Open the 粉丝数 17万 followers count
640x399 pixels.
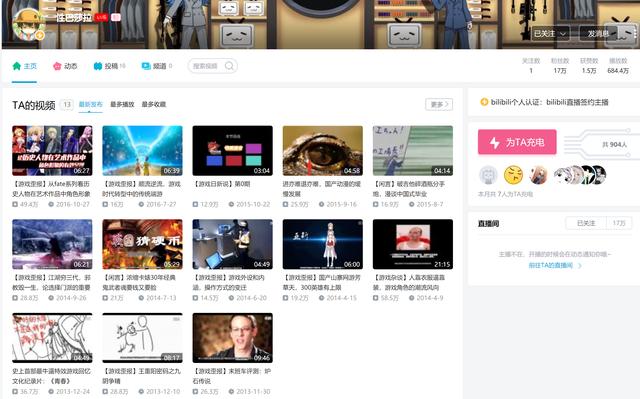(x=560, y=66)
